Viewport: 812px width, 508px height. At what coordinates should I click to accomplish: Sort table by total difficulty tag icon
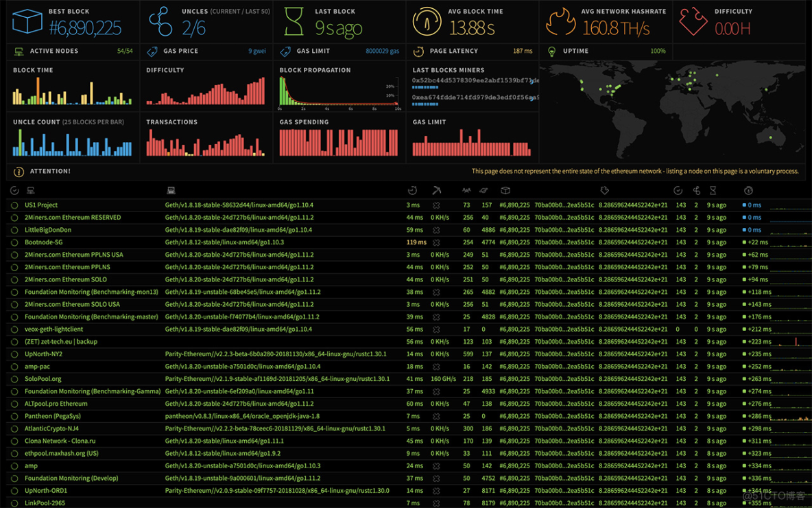click(x=604, y=191)
